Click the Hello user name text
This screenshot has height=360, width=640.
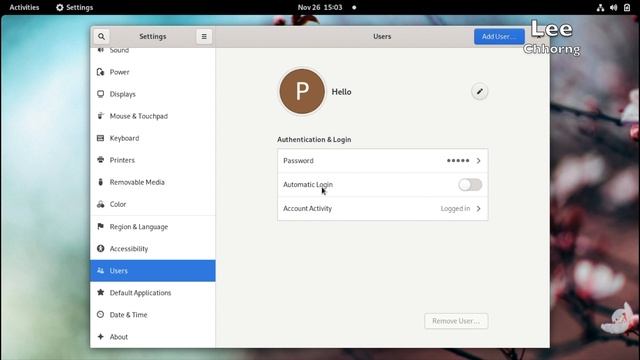(x=341, y=92)
